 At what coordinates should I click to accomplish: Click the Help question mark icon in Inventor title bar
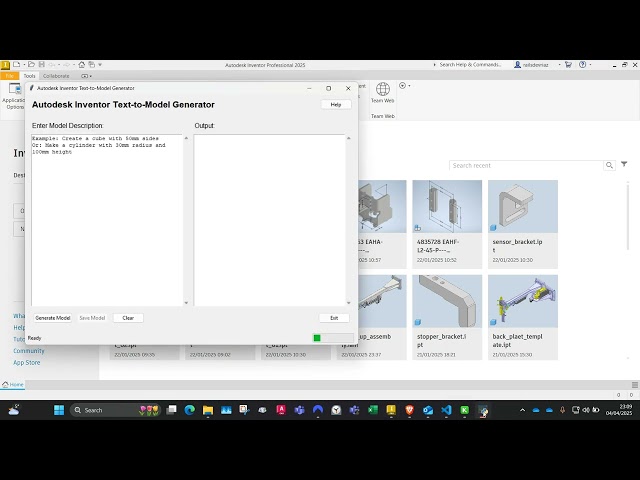coord(582,64)
